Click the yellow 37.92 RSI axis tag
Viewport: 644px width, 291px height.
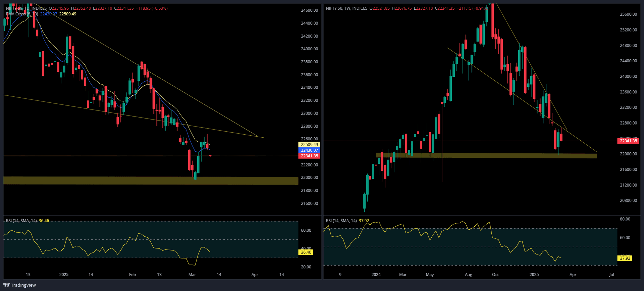click(x=625, y=258)
